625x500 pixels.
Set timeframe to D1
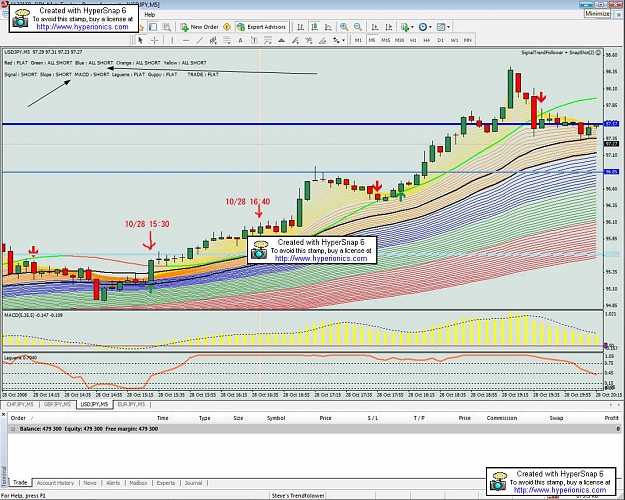point(440,40)
